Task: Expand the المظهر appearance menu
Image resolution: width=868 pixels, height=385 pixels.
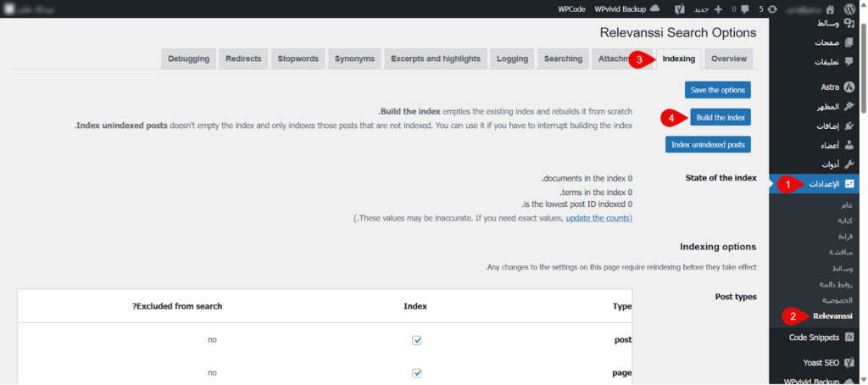Action: (824, 106)
